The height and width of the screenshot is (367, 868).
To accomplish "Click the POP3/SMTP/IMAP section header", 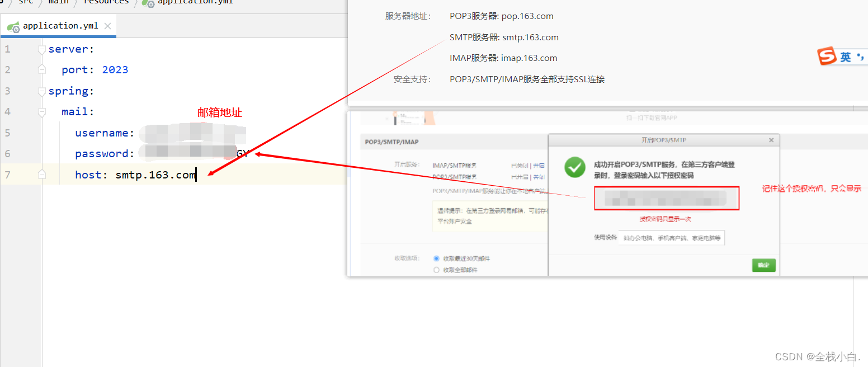I will tap(392, 142).
